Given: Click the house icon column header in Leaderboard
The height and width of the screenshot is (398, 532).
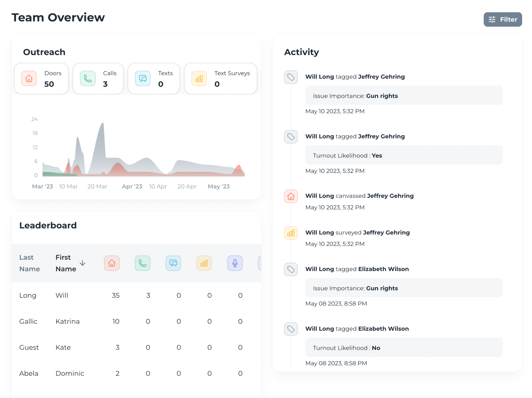Looking at the screenshot, I should click(112, 263).
